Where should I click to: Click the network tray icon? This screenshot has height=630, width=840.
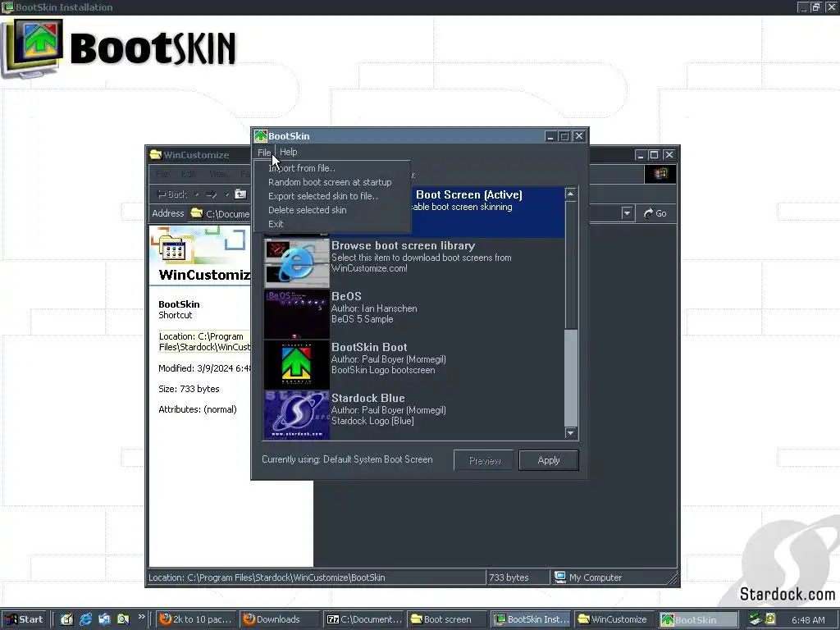point(756,619)
